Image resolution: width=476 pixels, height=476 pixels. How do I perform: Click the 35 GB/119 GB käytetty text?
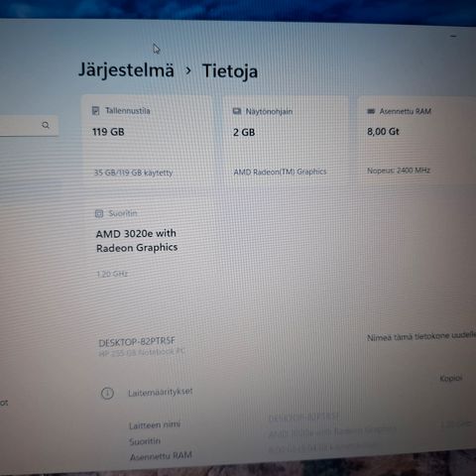tap(134, 173)
